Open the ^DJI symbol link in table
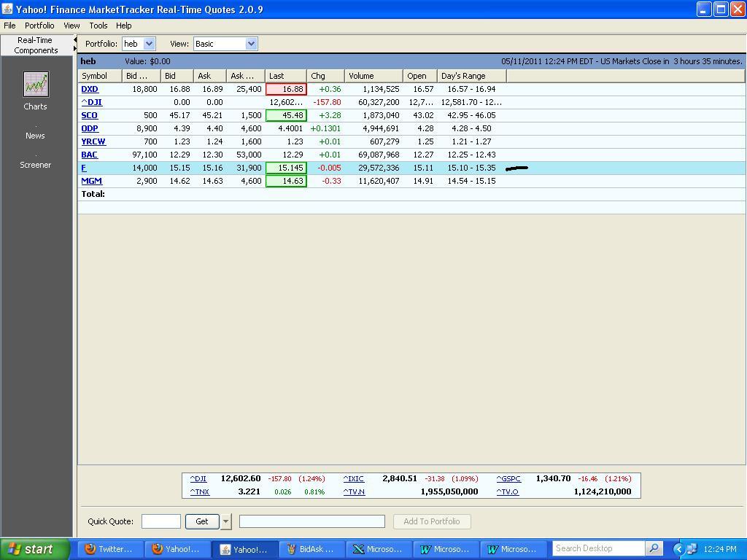 91,102
